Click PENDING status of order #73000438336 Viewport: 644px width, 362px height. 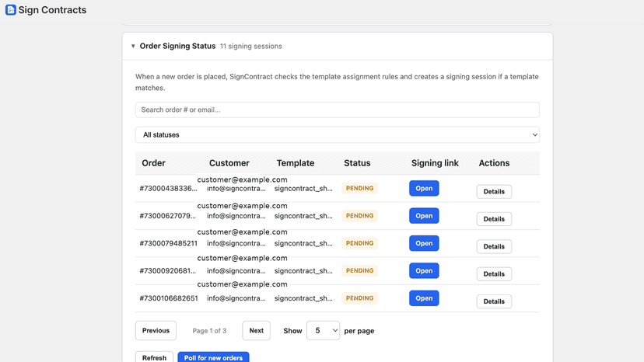(x=359, y=189)
